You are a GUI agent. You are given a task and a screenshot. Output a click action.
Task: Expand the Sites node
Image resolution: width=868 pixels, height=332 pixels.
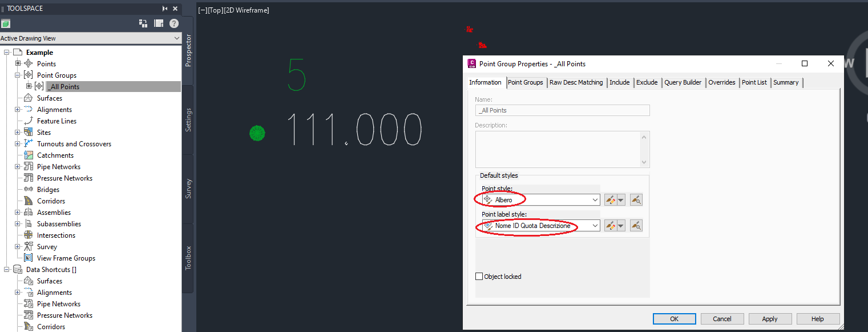pyautogui.click(x=18, y=132)
